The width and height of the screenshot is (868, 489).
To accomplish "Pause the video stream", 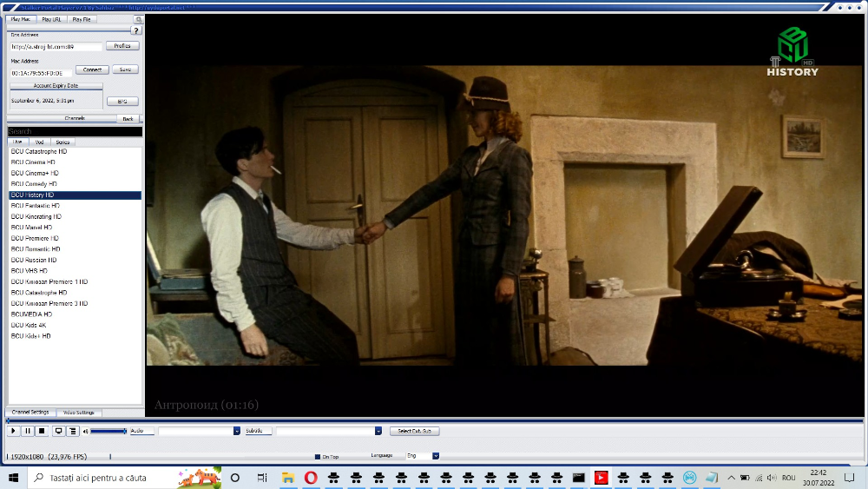I will coord(28,431).
